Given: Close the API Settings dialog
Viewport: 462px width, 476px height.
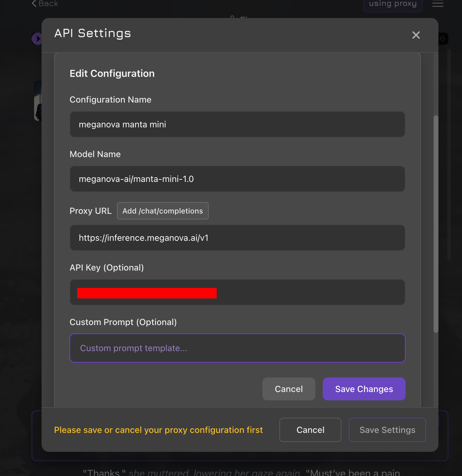Looking at the screenshot, I should pyautogui.click(x=416, y=35).
